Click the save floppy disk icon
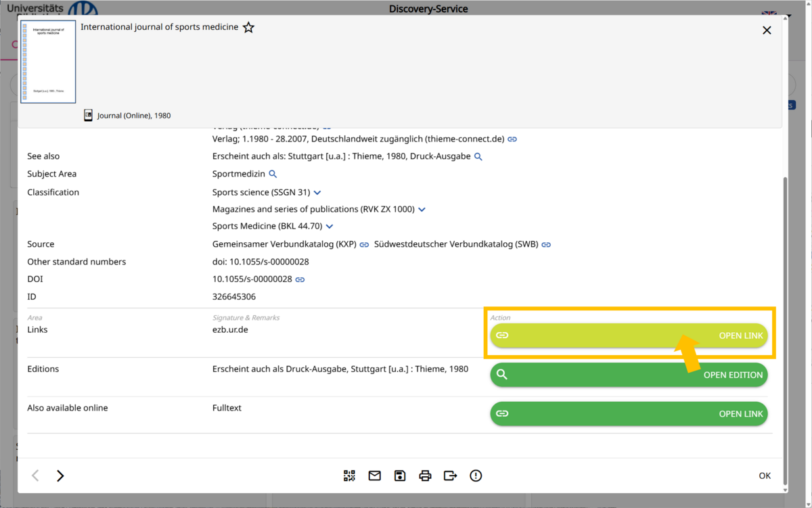The image size is (812, 508). coord(400,476)
